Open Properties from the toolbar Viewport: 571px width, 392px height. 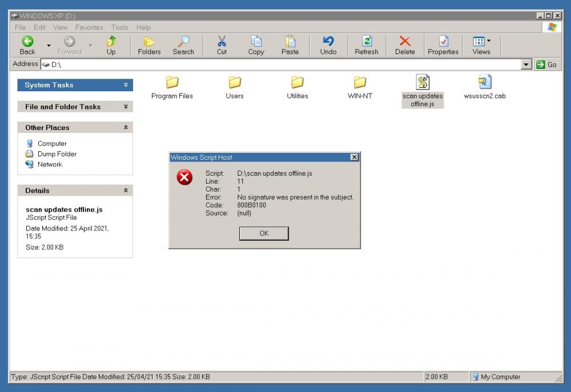click(443, 42)
